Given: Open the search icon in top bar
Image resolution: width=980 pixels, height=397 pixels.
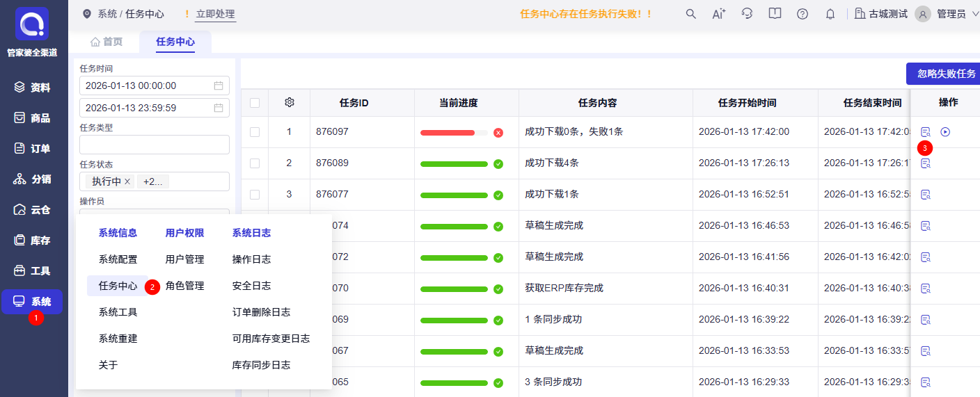Looking at the screenshot, I should click(x=690, y=14).
